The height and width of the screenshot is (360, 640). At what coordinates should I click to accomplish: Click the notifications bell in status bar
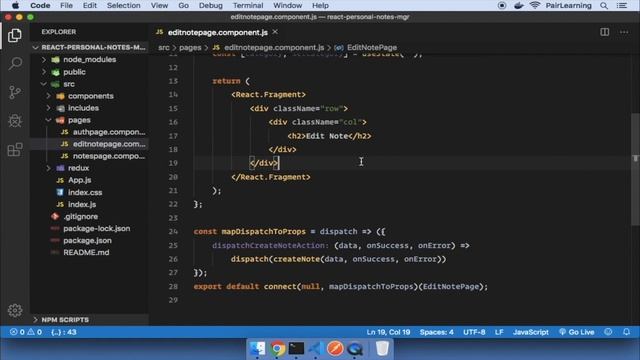point(627,332)
